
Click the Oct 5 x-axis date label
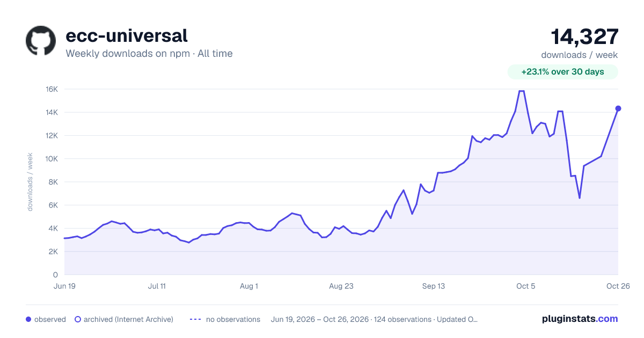(x=526, y=286)
